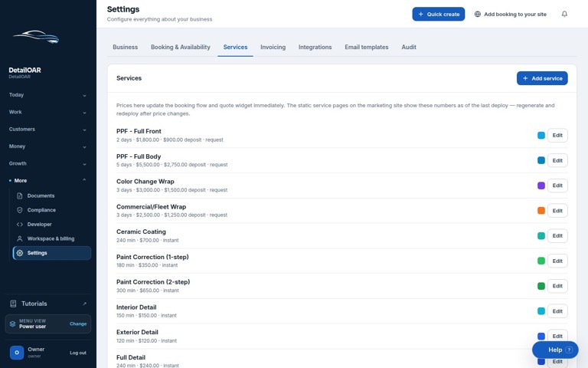Open Workspace & billing in sidebar
This screenshot has width=588, height=368.
52,238
